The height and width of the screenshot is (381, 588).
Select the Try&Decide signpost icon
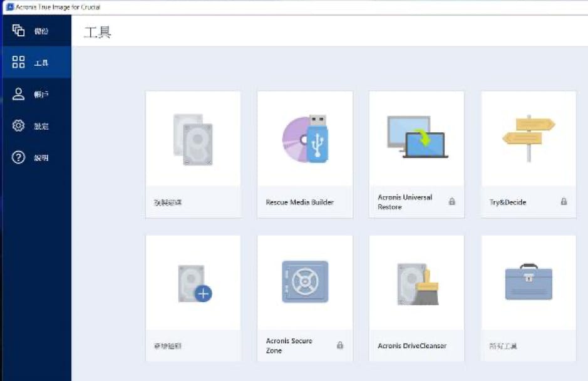[x=529, y=138]
